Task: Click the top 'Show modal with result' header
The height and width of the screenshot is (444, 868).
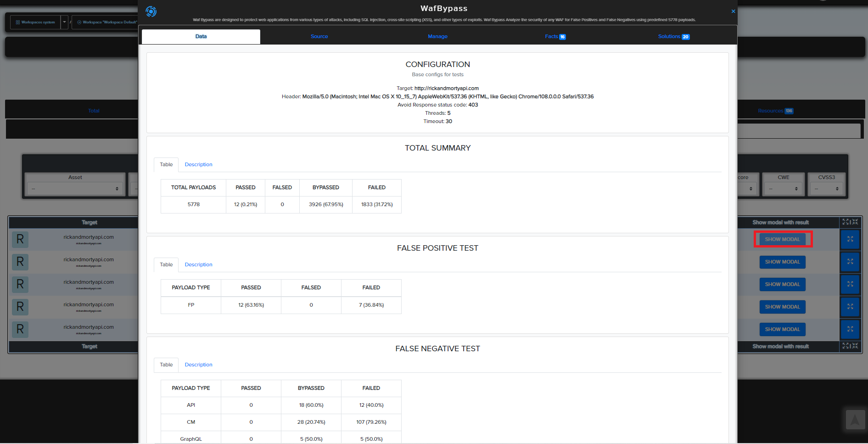Action: click(x=780, y=222)
